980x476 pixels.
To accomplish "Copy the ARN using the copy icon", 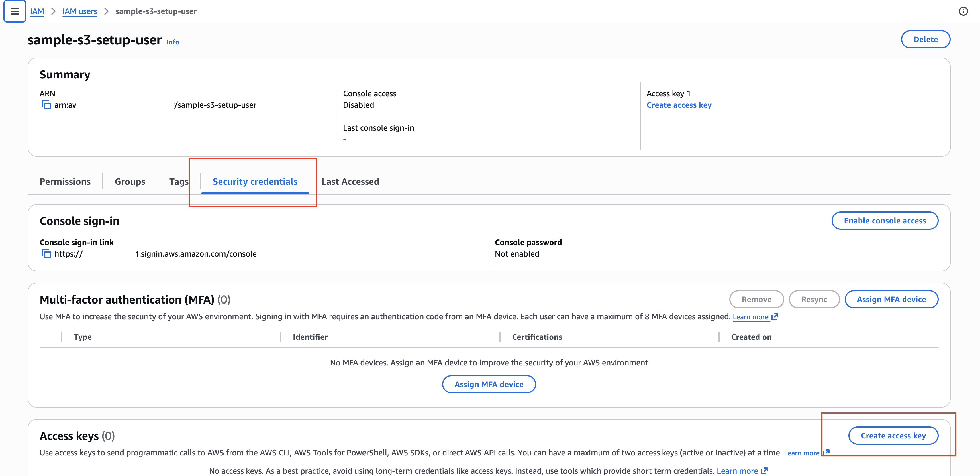I will click(46, 105).
